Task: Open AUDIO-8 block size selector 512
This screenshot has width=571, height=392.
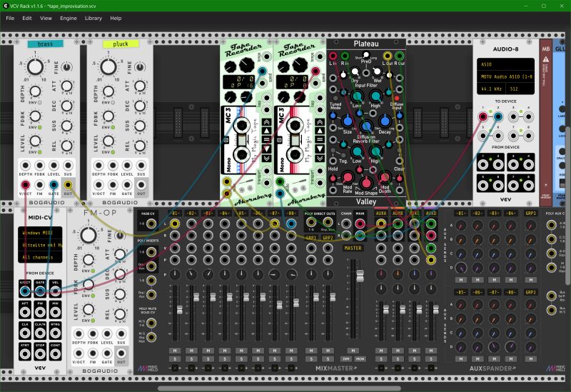Action: (x=521, y=89)
